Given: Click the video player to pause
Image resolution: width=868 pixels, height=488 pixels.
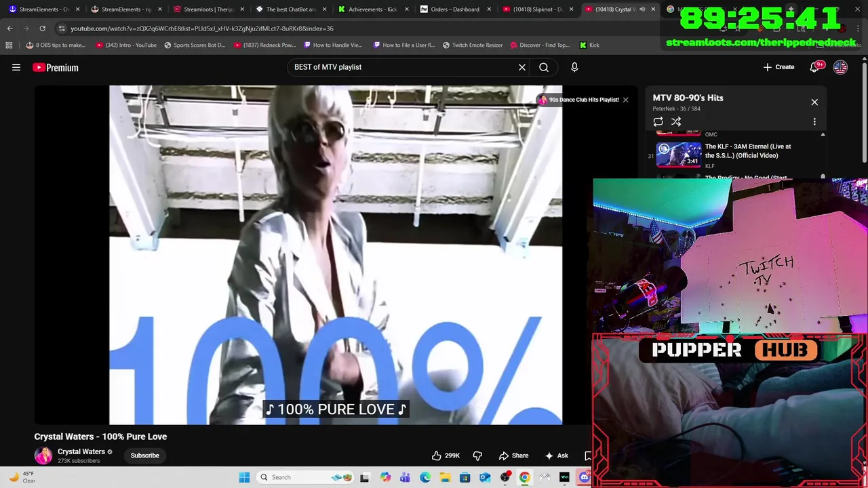Looking at the screenshot, I should click(336, 255).
